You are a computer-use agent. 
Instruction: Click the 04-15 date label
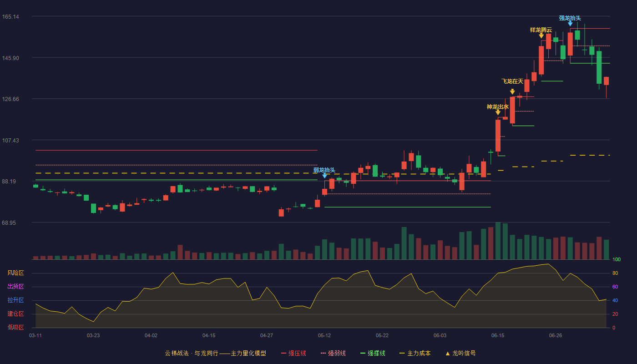tap(209, 335)
